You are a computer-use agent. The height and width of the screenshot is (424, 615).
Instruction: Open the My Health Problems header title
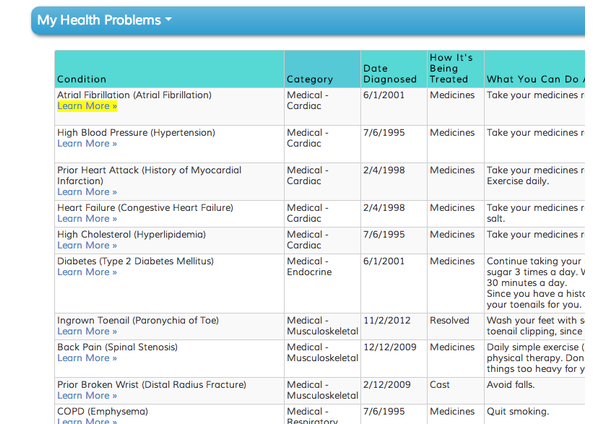click(99, 20)
